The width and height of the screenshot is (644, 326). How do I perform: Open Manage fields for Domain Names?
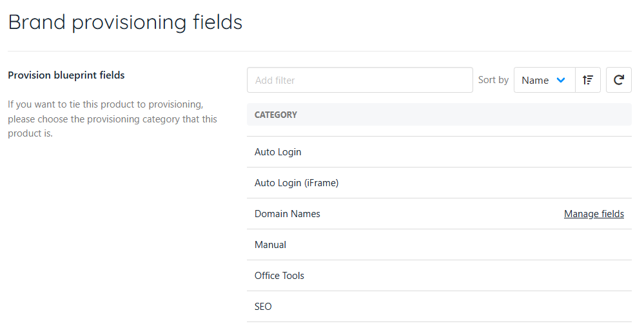point(594,214)
